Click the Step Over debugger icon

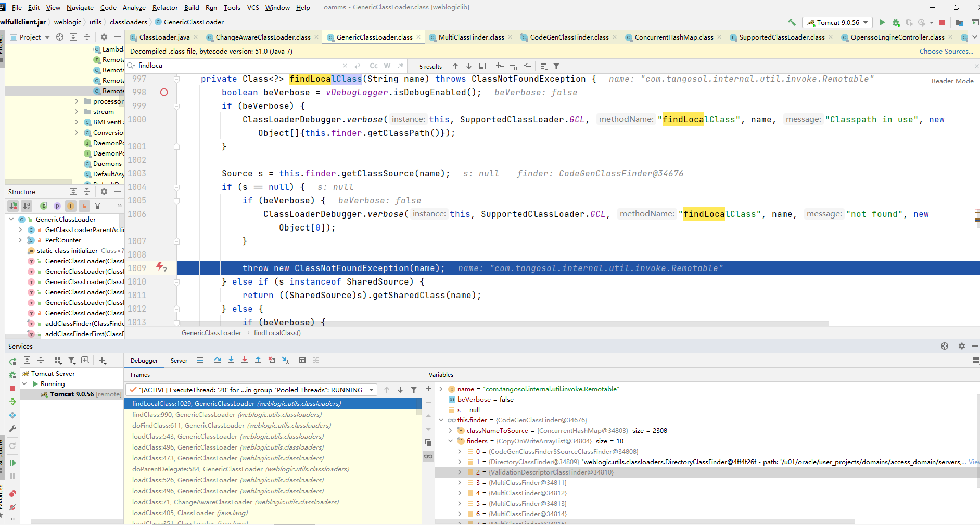(218, 360)
